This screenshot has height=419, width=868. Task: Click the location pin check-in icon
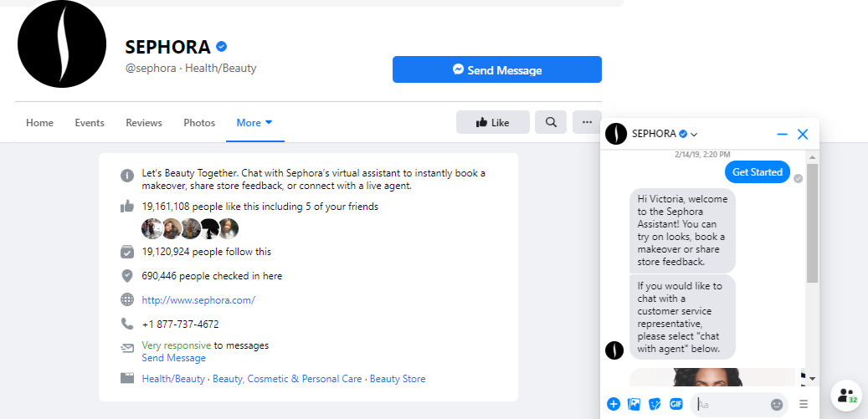127,276
